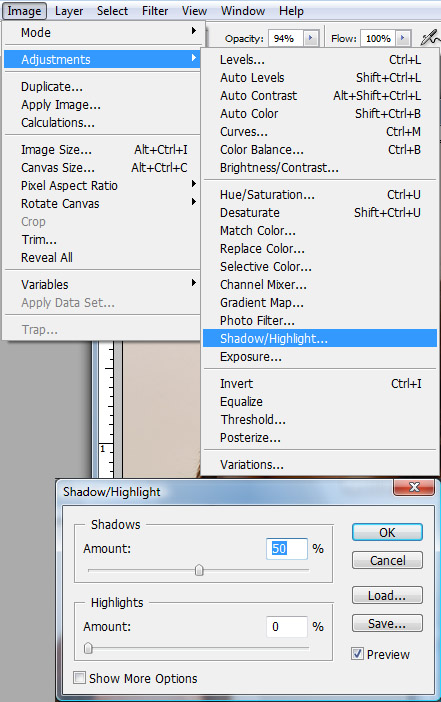Open the Filter menu
The width and height of the screenshot is (441, 702).
pos(155,11)
